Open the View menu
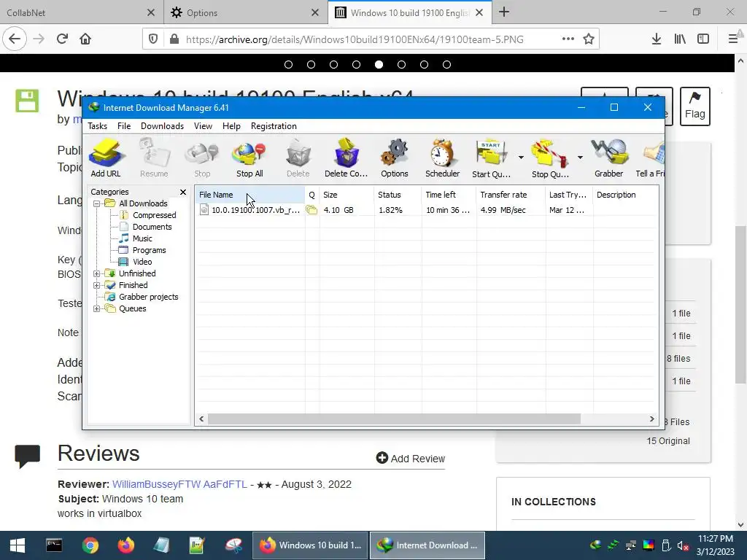747x560 pixels. (203, 126)
